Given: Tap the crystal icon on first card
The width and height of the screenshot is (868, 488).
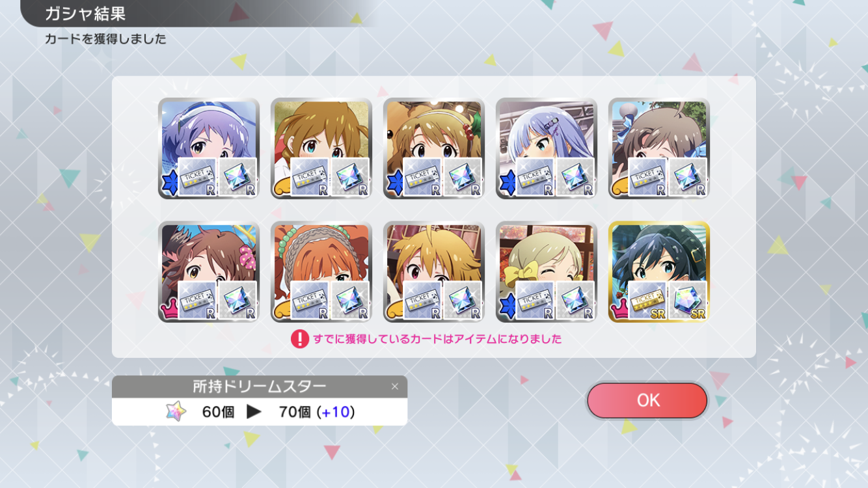Looking at the screenshot, I should pyautogui.click(x=237, y=177).
